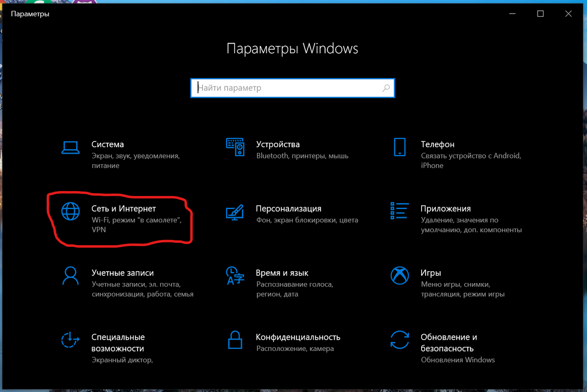Open the Время и язык label
Image resolution: width=587 pixels, height=392 pixels.
point(282,273)
